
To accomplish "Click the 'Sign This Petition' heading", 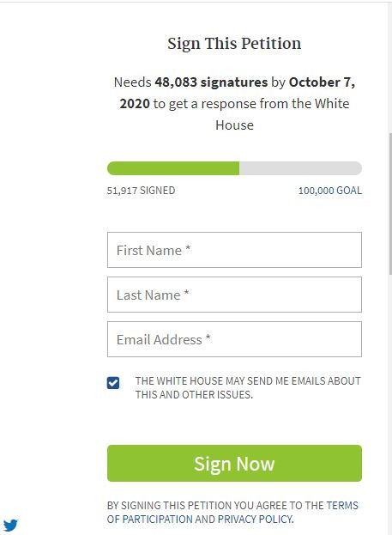I will coord(234,44).
